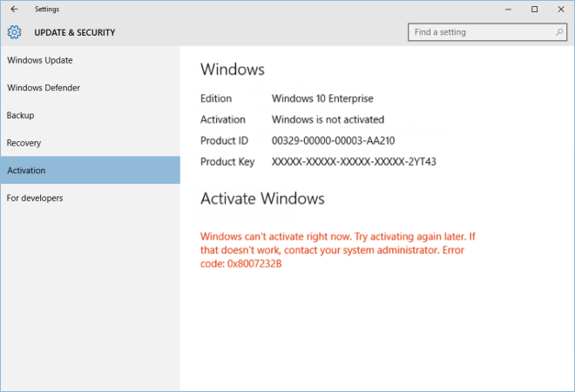
Task: Click the Windows is not activated status
Action: 328,119
